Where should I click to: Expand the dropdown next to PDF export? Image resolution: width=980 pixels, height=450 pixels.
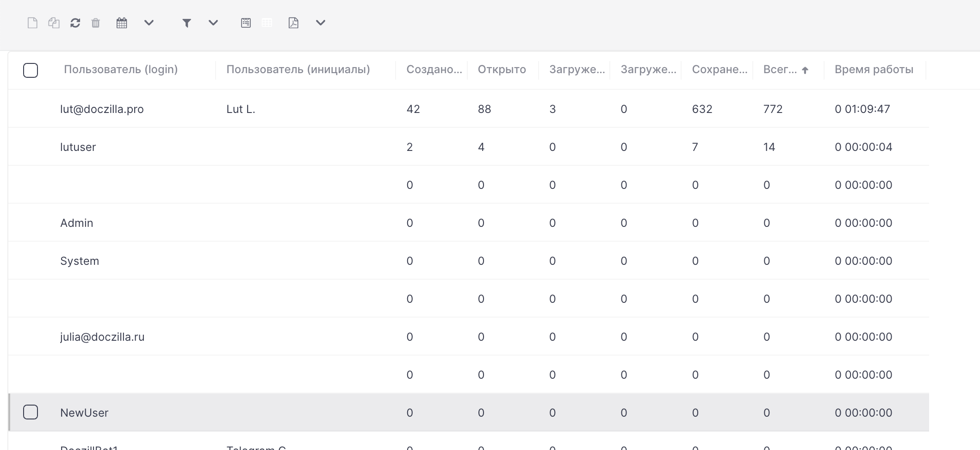(321, 23)
